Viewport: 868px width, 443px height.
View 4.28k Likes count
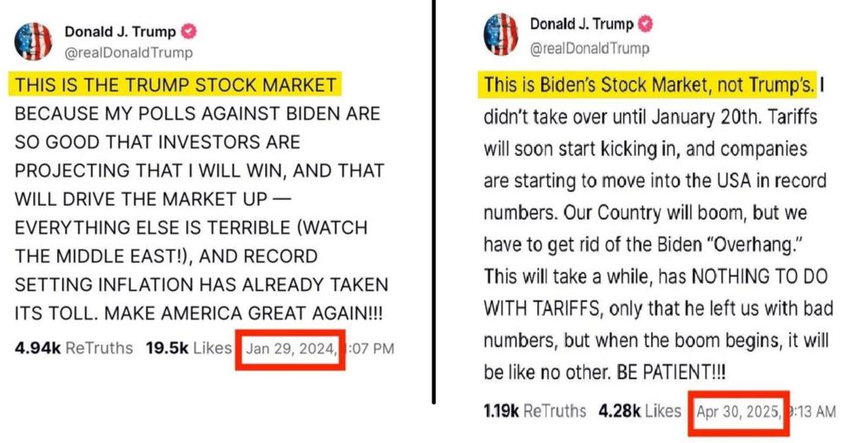pyautogui.click(x=640, y=411)
